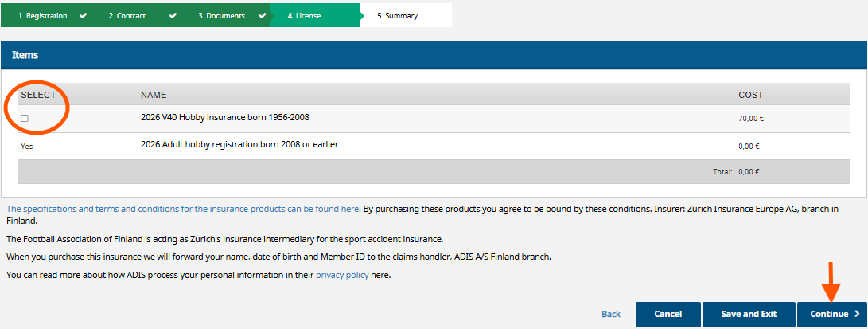Select the 4. License step tab
This screenshot has width=868, height=329.
pyautogui.click(x=314, y=15)
